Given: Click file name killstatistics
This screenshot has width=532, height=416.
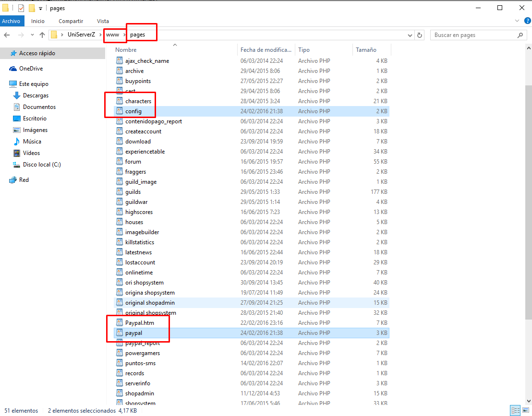Looking at the screenshot, I should [139, 242].
